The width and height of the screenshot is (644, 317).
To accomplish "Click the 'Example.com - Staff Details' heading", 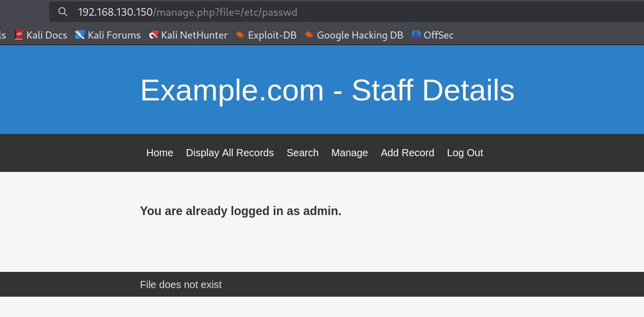I will pyautogui.click(x=327, y=90).
